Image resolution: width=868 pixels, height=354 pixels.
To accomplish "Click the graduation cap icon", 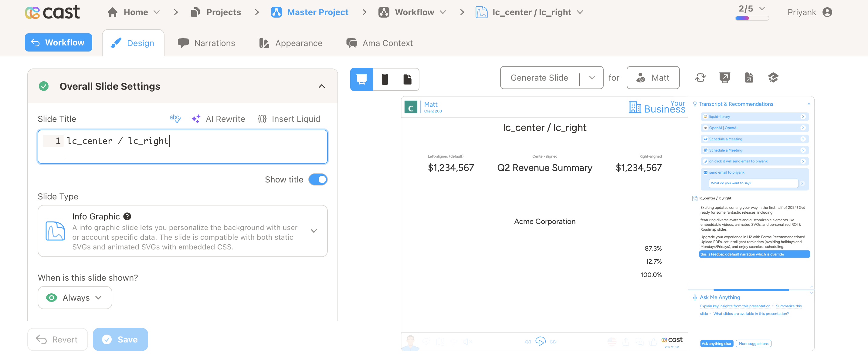I will [773, 78].
